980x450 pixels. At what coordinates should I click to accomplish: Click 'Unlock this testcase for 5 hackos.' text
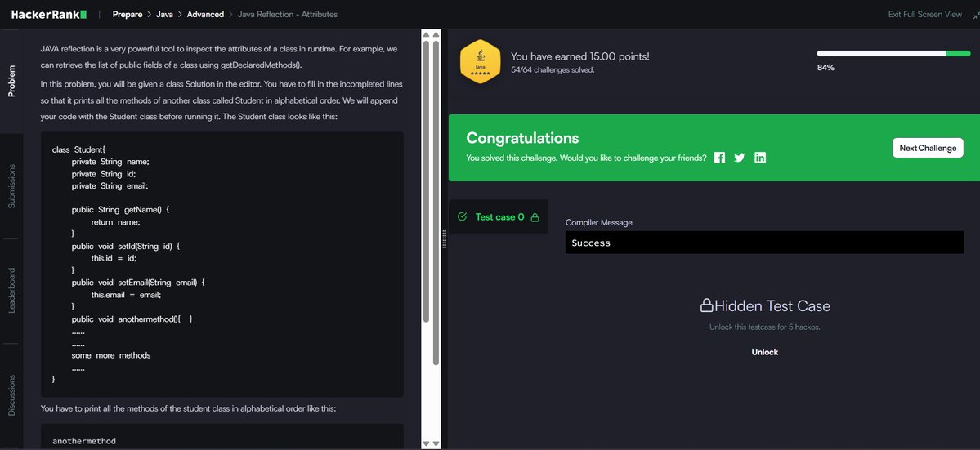pyautogui.click(x=764, y=327)
